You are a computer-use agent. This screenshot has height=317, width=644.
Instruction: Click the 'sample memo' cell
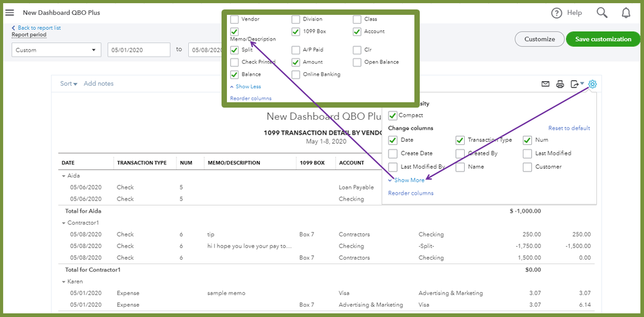point(226,294)
